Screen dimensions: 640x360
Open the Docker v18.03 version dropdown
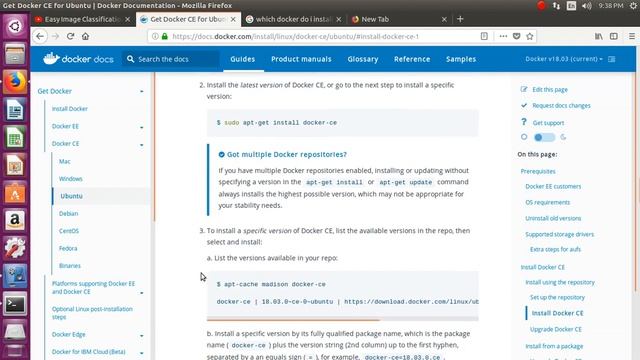[564, 59]
